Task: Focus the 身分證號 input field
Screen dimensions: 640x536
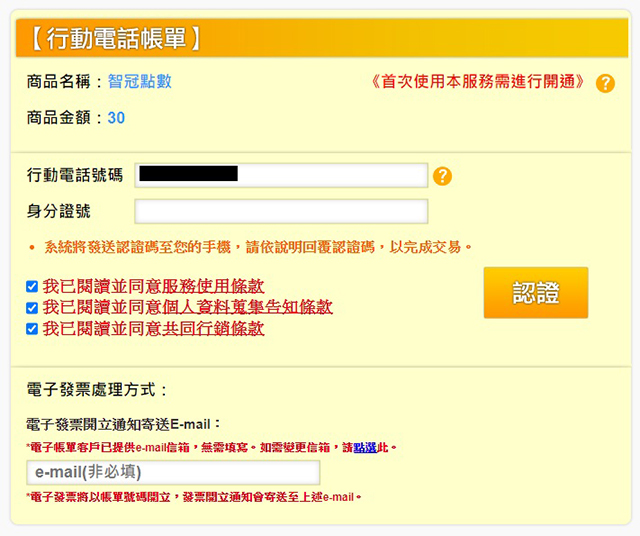Action: (x=281, y=211)
